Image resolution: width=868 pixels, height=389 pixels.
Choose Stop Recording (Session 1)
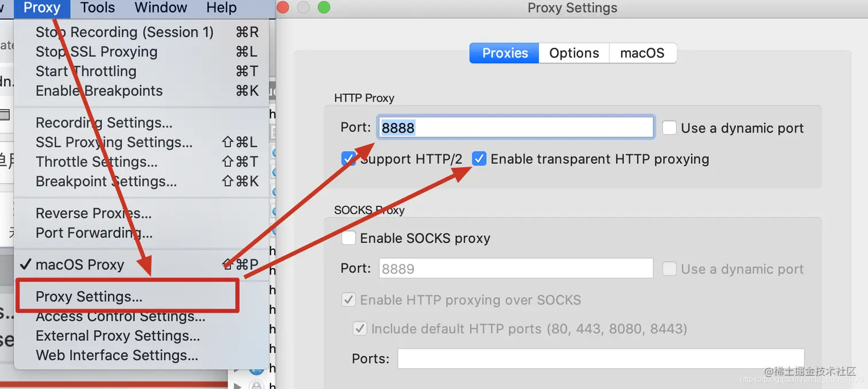coord(141,32)
